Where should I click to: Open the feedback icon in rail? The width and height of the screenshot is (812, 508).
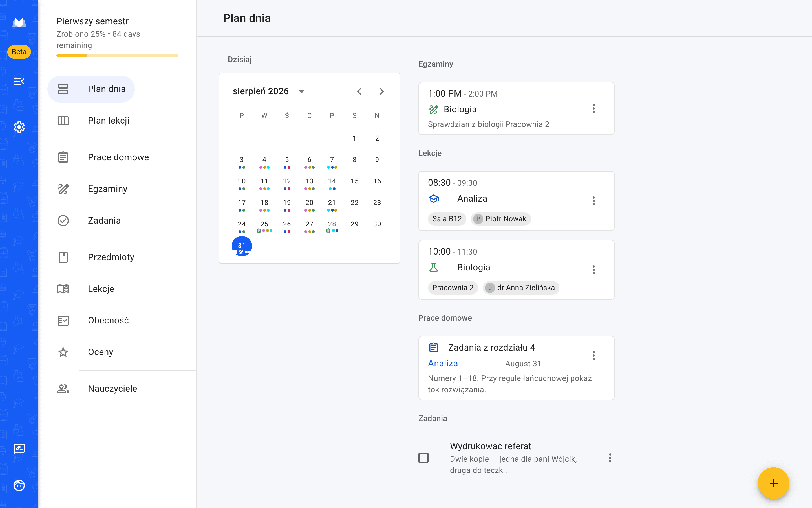coord(19,449)
